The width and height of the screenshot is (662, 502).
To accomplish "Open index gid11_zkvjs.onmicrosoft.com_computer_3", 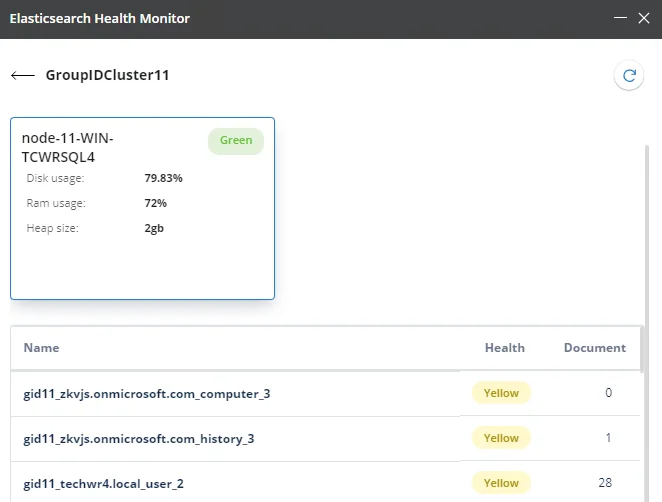I will tap(147, 394).
